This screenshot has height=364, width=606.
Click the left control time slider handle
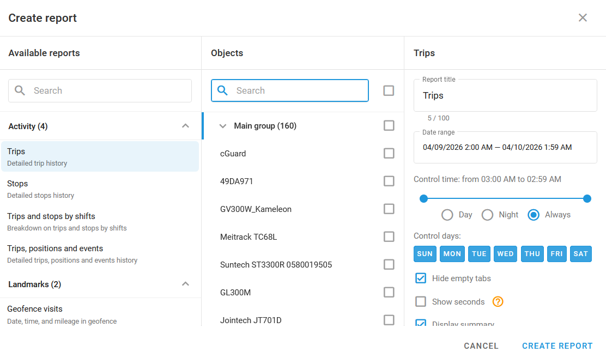click(x=423, y=198)
